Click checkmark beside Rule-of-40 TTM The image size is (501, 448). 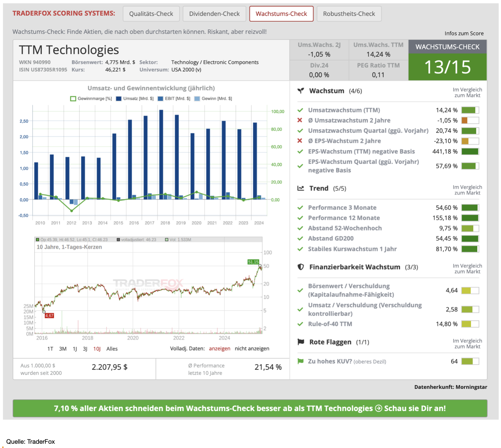300,324
